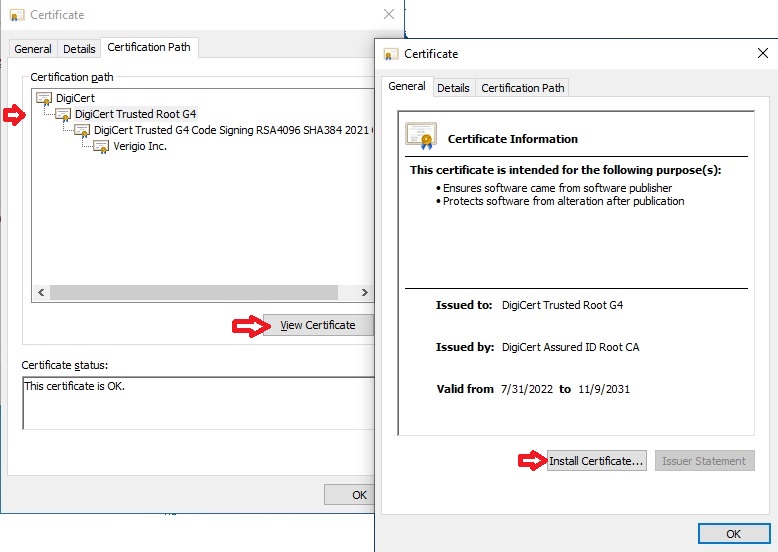Click the expiry date 11/9/2031
Image resolution: width=778 pixels, height=552 pixels.
pos(604,389)
